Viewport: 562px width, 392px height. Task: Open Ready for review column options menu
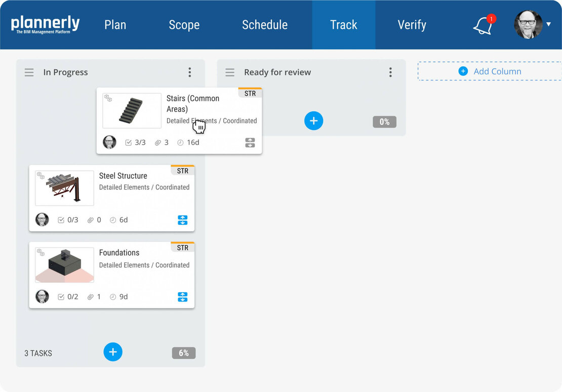pyautogui.click(x=390, y=72)
